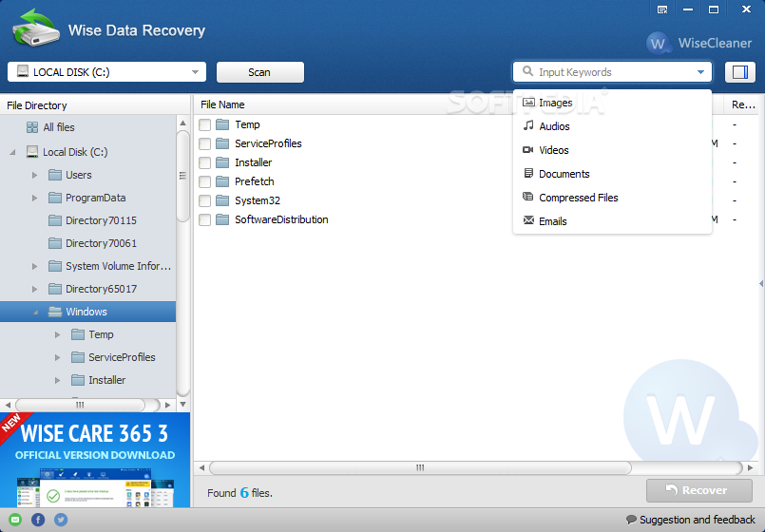This screenshot has width=765, height=532.
Task: Click the Audios music note icon
Action: point(528,125)
